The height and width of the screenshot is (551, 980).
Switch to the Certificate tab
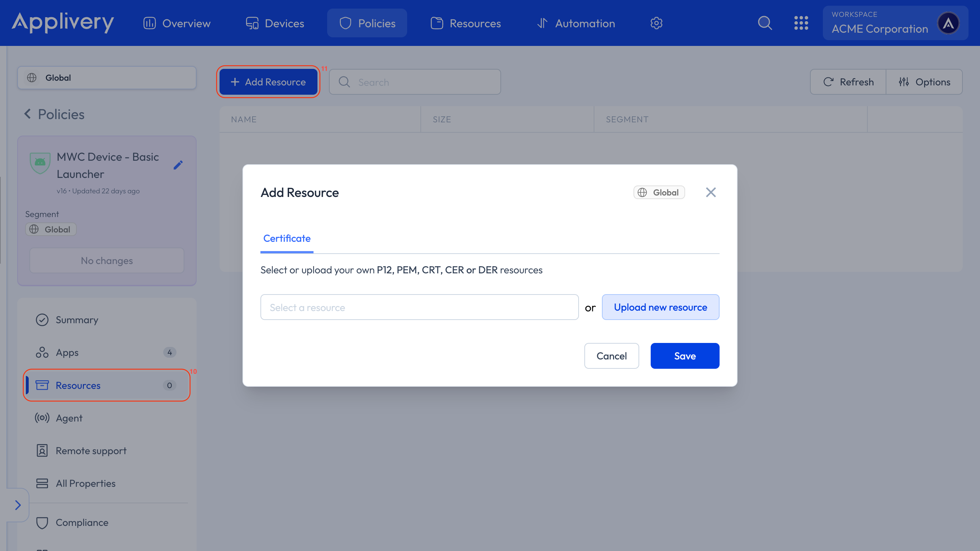pyautogui.click(x=287, y=238)
